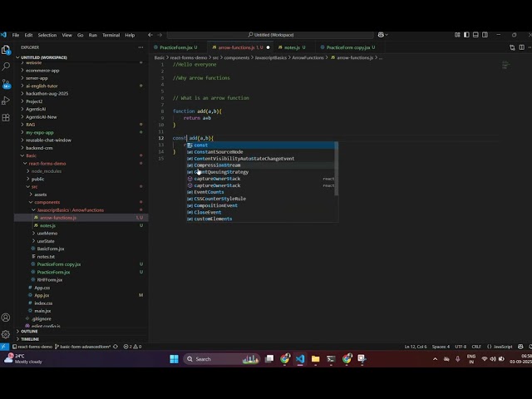Image resolution: width=532 pixels, height=399 pixels.
Task: Toggle Panel layout button in title bar
Action: pos(475,35)
